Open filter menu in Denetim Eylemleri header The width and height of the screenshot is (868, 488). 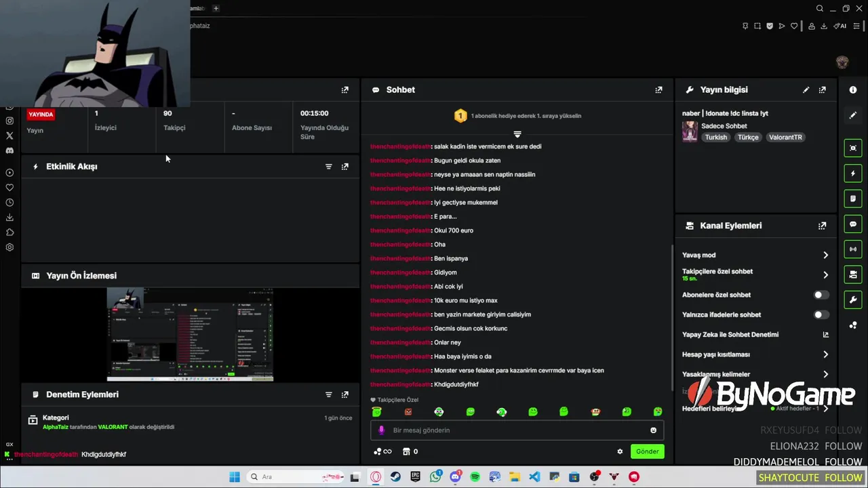coord(328,394)
